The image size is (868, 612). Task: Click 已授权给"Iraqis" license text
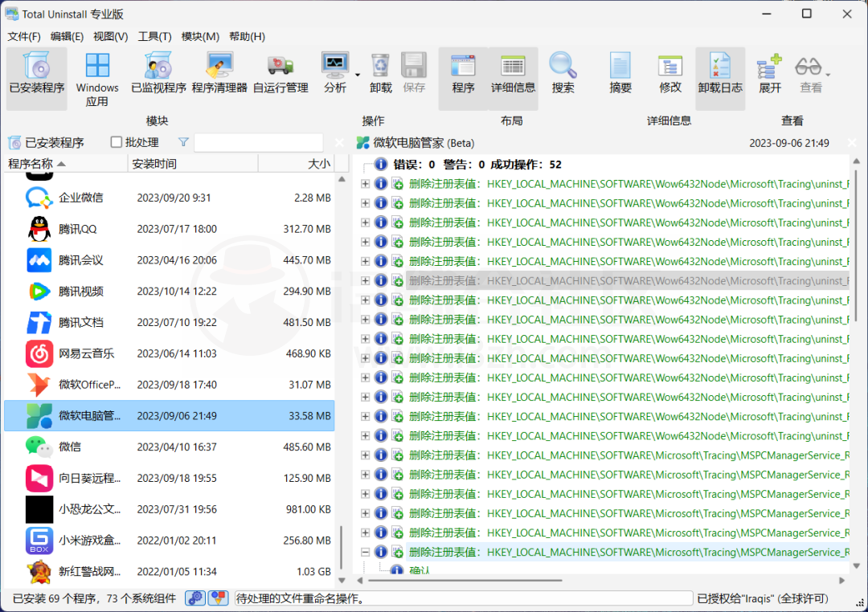click(x=762, y=598)
